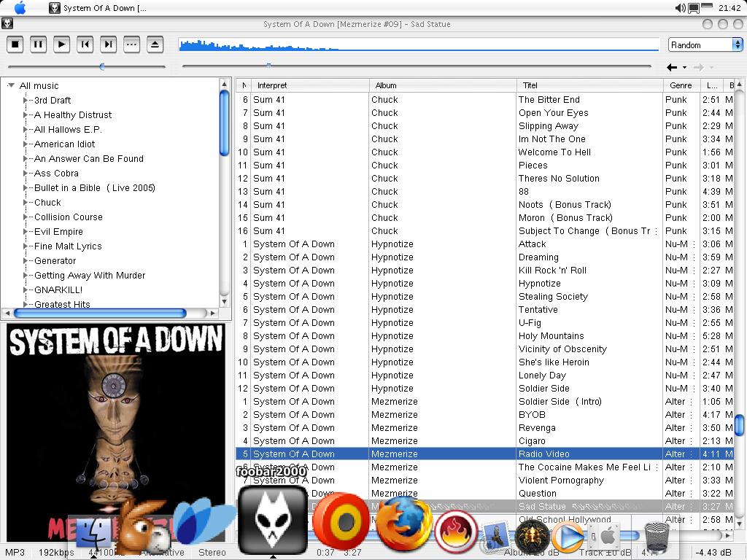Expand the Evil Empire tree node
This screenshot has height=560, width=747.
coord(26,232)
